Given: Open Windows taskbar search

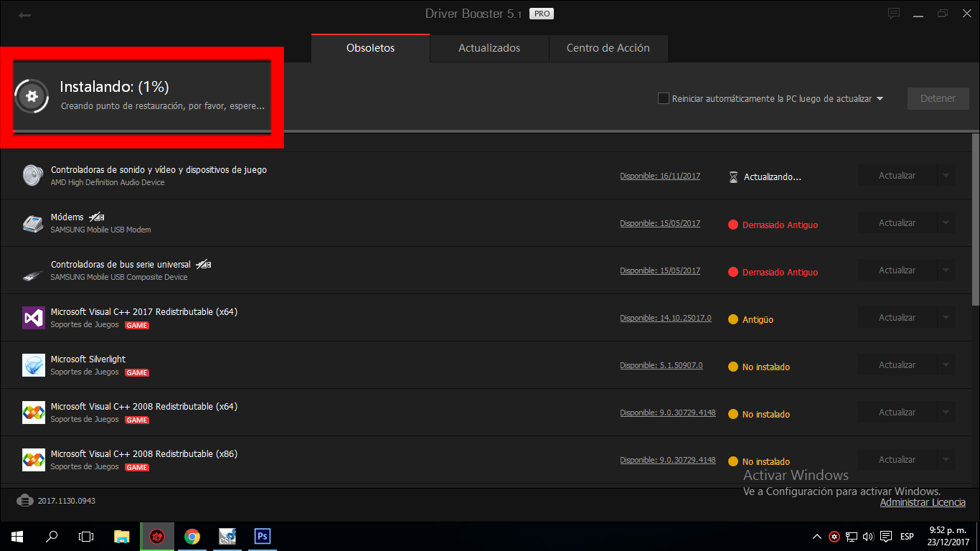Looking at the screenshot, I should 52,536.
